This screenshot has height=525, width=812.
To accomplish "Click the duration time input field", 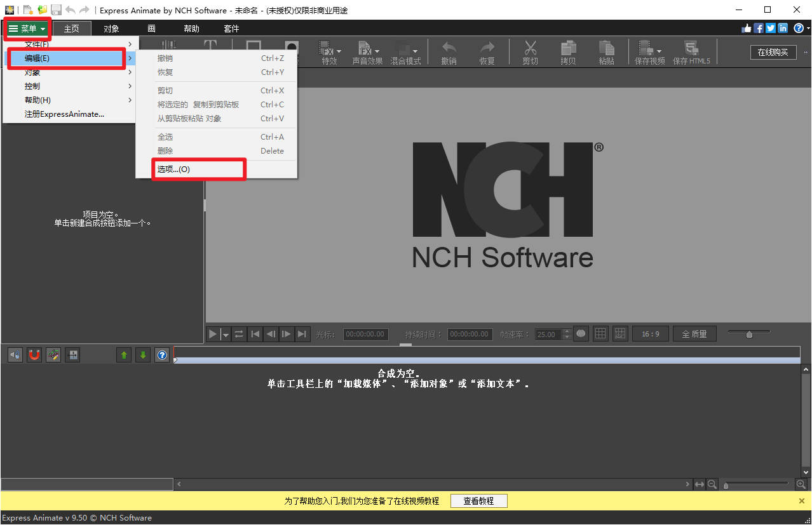I will point(470,334).
